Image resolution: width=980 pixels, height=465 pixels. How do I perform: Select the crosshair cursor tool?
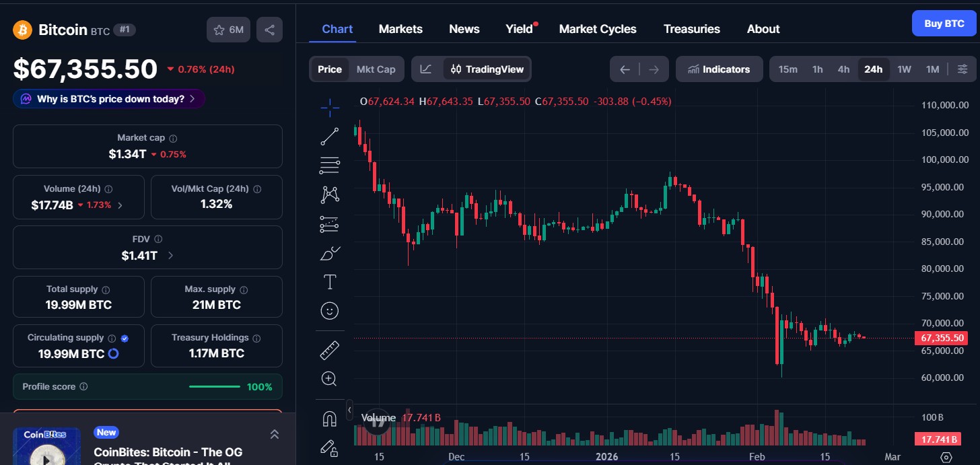(329, 107)
